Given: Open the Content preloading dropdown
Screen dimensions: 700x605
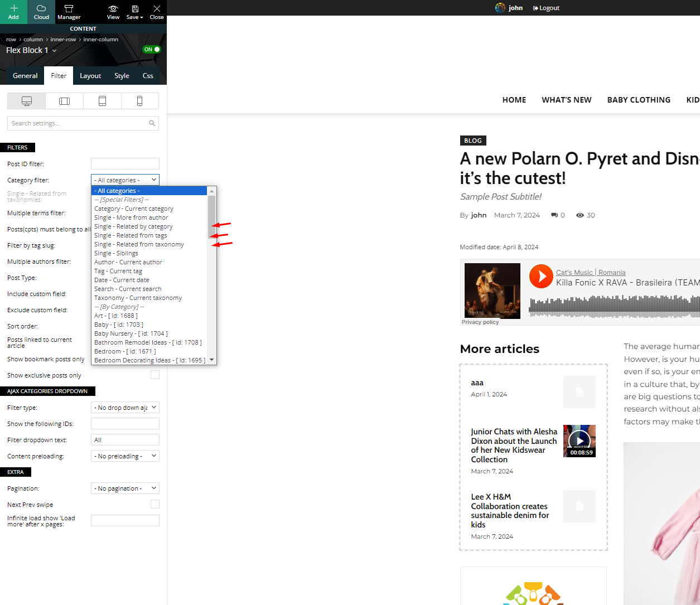Looking at the screenshot, I should (125, 456).
